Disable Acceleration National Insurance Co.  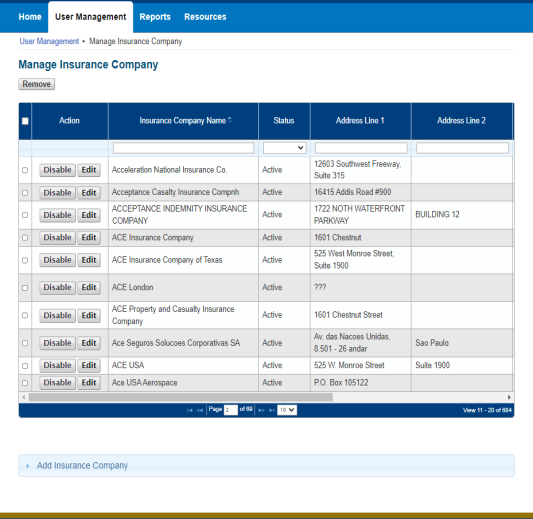tap(57, 170)
